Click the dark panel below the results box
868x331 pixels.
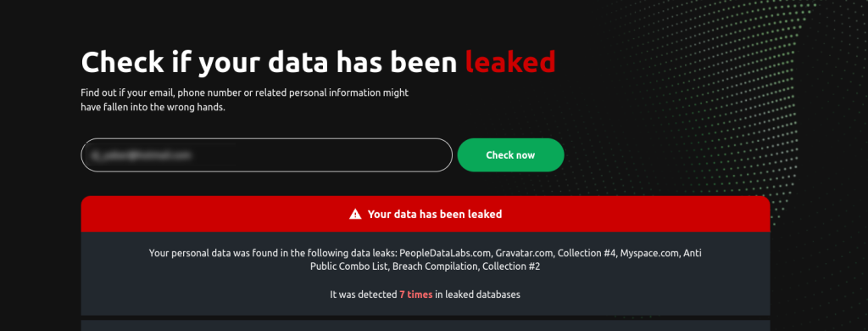[426, 325]
